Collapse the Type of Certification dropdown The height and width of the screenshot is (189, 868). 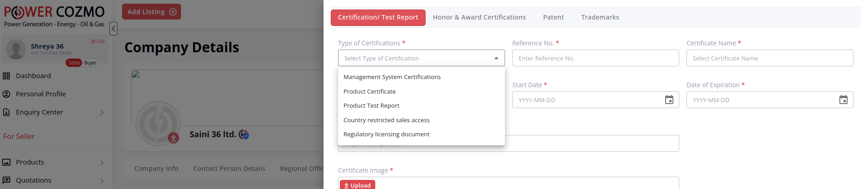point(496,58)
